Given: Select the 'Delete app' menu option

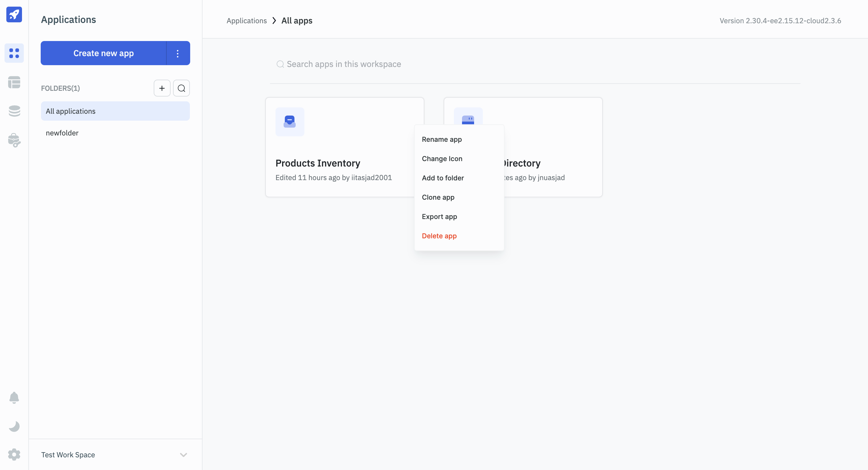Looking at the screenshot, I should [x=439, y=236].
